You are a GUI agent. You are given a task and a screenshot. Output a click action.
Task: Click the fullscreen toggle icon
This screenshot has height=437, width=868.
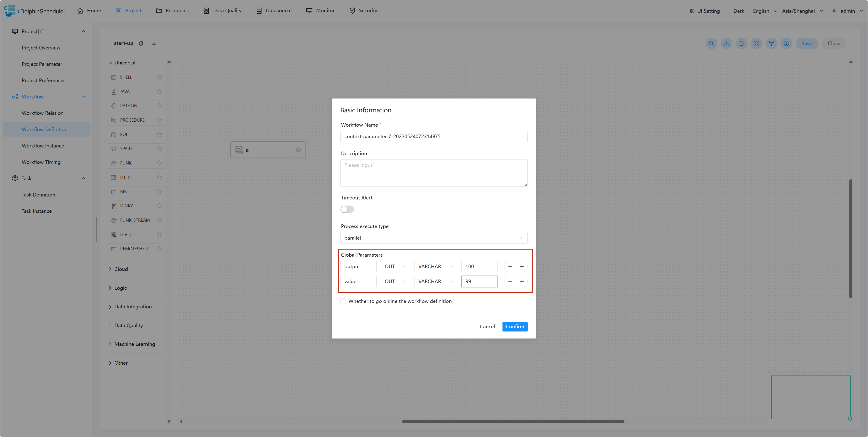coord(756,43)
